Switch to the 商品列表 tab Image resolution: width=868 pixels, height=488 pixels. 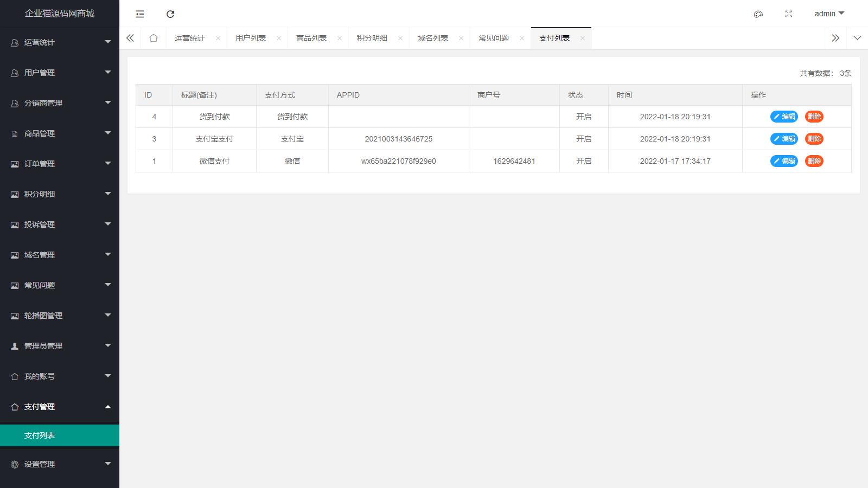[x=311, y=38]
